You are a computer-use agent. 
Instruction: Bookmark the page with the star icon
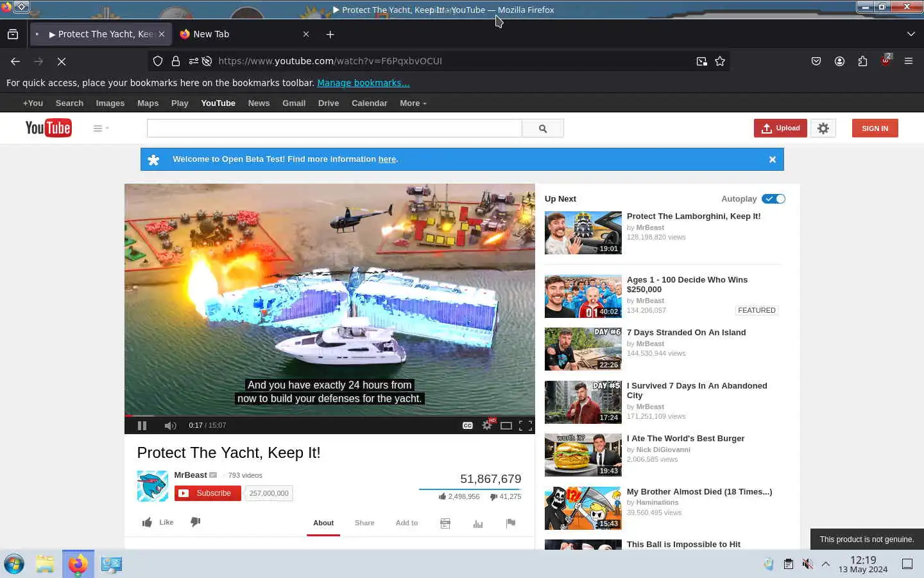point(720,61)
